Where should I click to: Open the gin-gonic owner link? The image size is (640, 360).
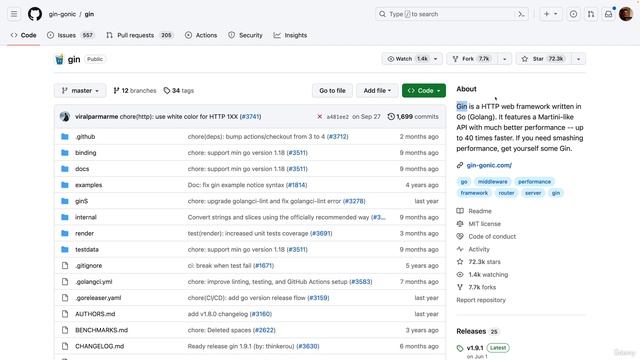point(62,14)
